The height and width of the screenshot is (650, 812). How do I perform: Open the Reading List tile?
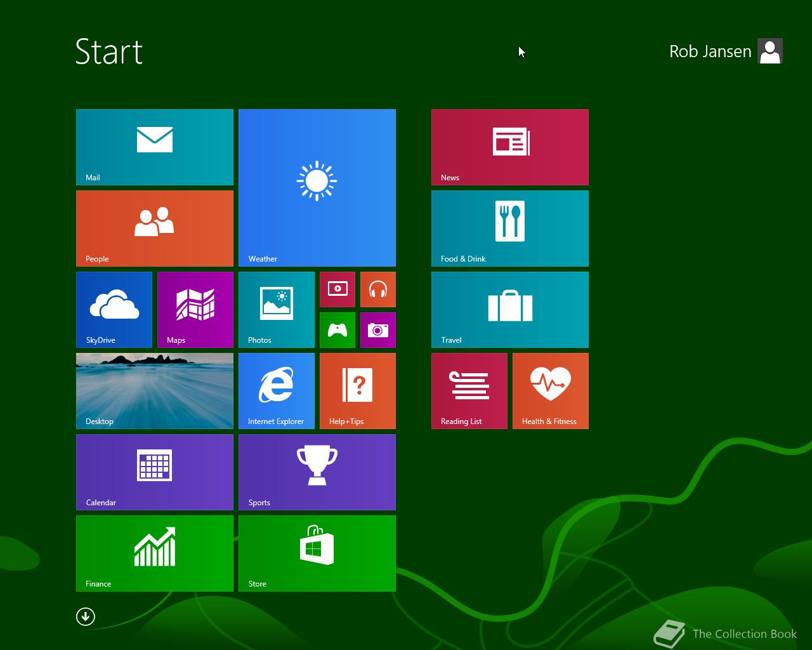click(469, 391)
